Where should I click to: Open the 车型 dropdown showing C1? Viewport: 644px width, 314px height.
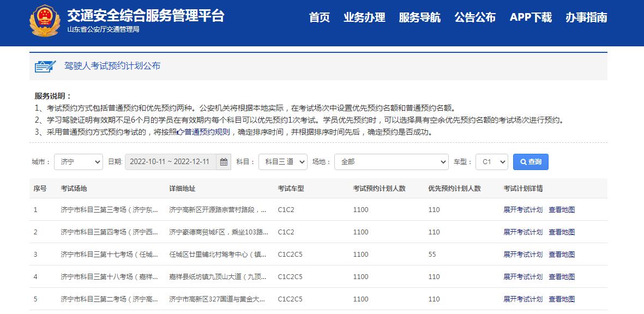491,161
